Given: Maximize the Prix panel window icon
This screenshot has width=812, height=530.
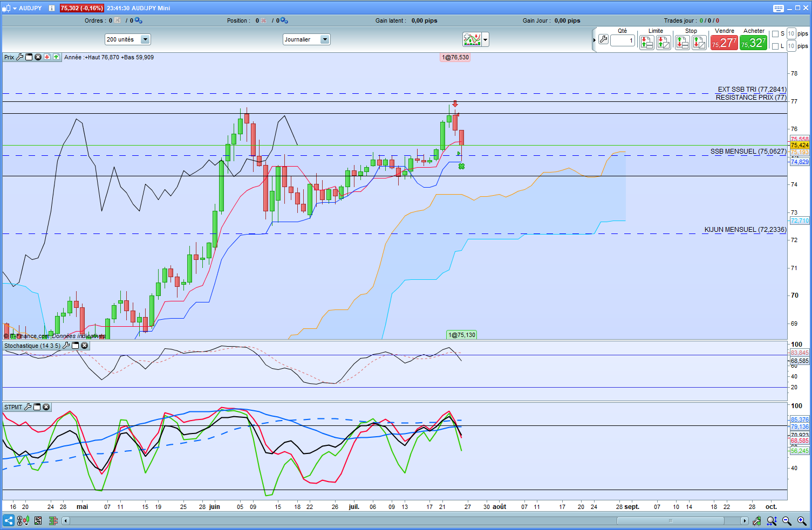Looking at the screenshot, I should click(x=29, y=57).
